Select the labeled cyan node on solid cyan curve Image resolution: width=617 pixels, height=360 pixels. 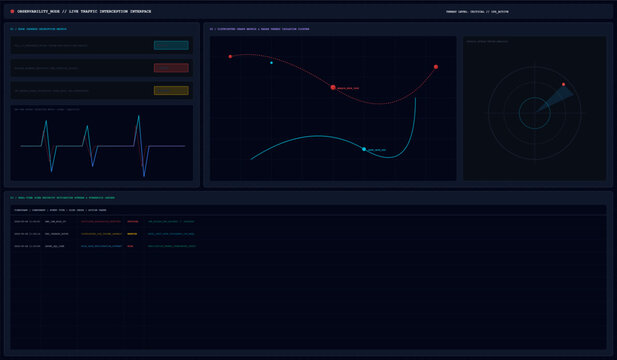click(364, 149)
